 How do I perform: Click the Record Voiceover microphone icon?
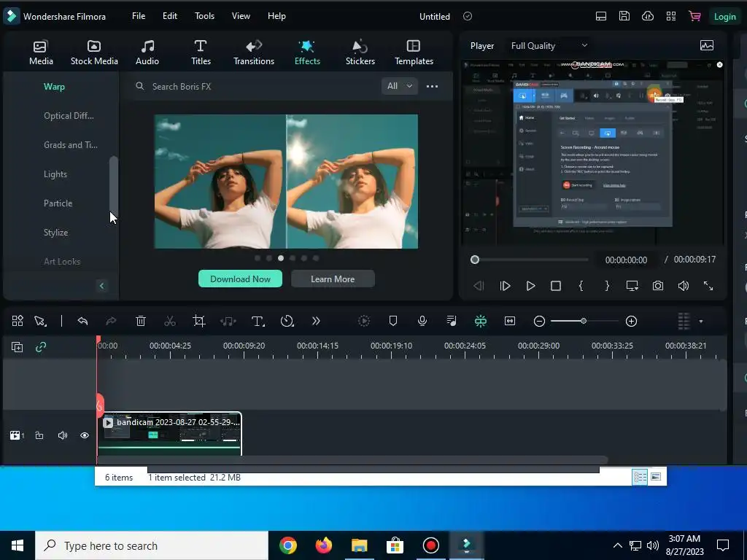[x=422, y=321]
